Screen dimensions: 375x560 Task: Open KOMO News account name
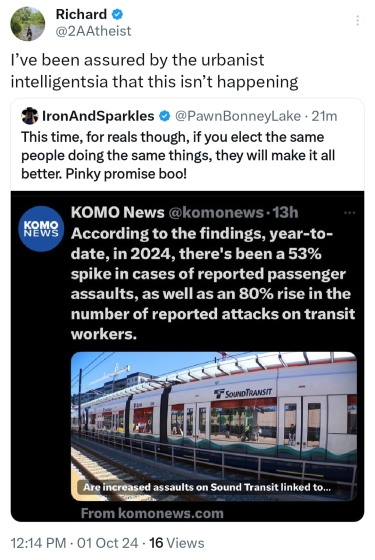[118, 212]
